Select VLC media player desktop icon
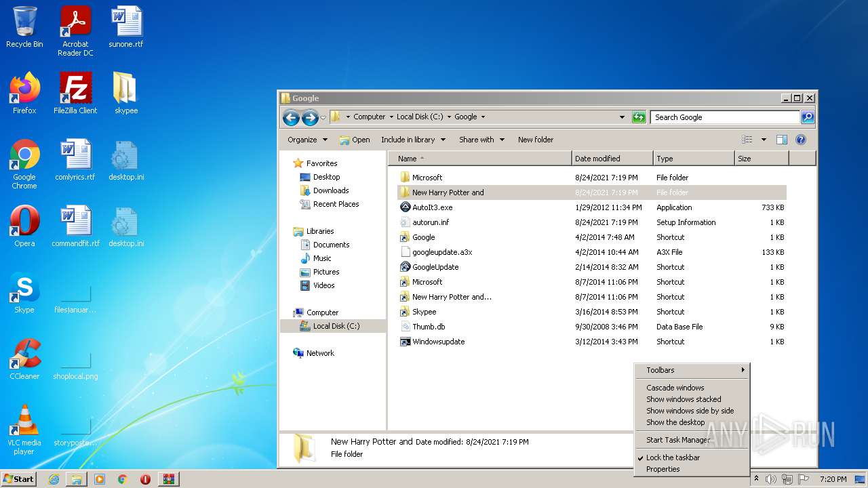Image resolution: width=868 pixels, height=488 pixels. [x=24, y=430]
